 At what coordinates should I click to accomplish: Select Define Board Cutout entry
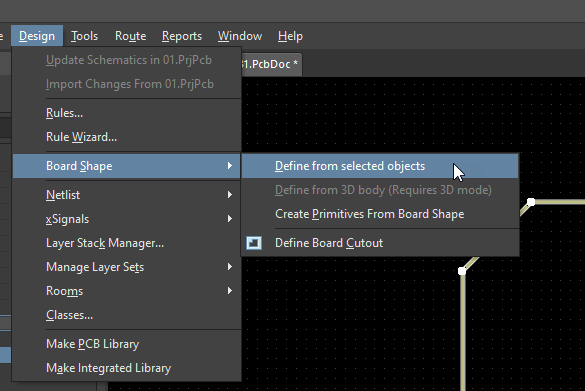[380, 243]
